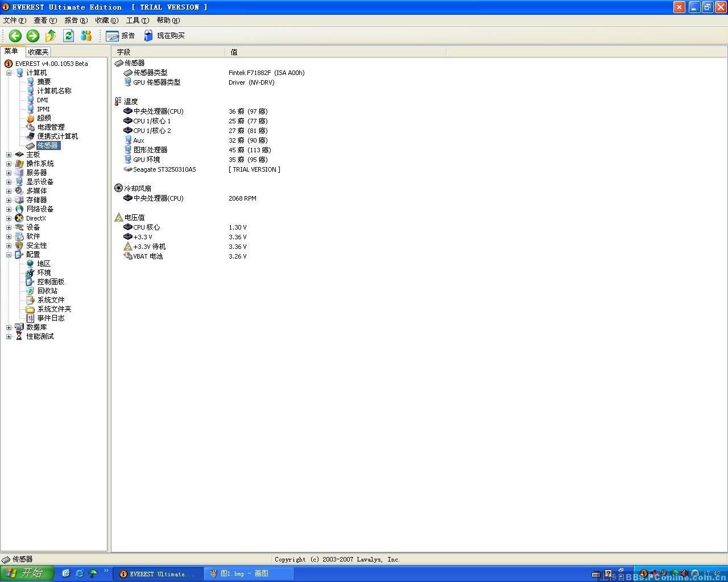Expand the 操作系统 tree node
This screenshot has height=582, width=728.
9,164
